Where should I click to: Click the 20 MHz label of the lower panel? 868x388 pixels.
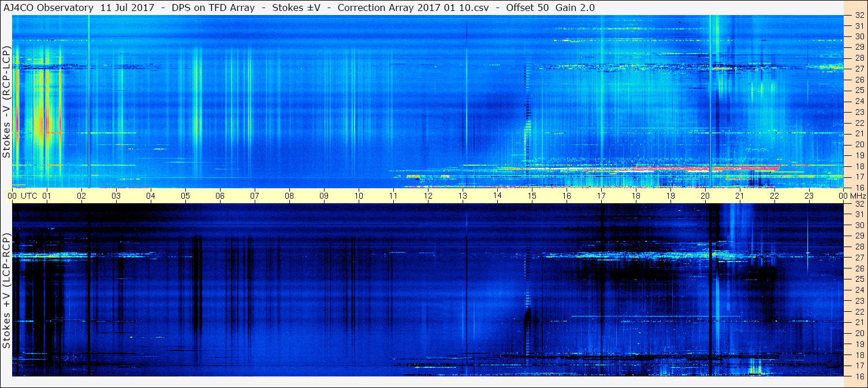point(859,333)
